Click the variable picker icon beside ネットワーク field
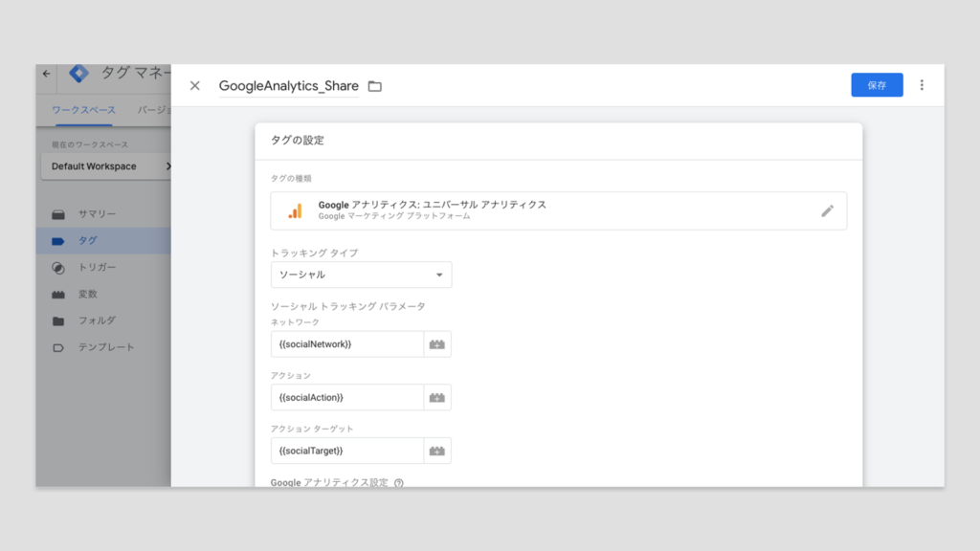The width and height of the screenshot is (980, 551). pos(437,344)
